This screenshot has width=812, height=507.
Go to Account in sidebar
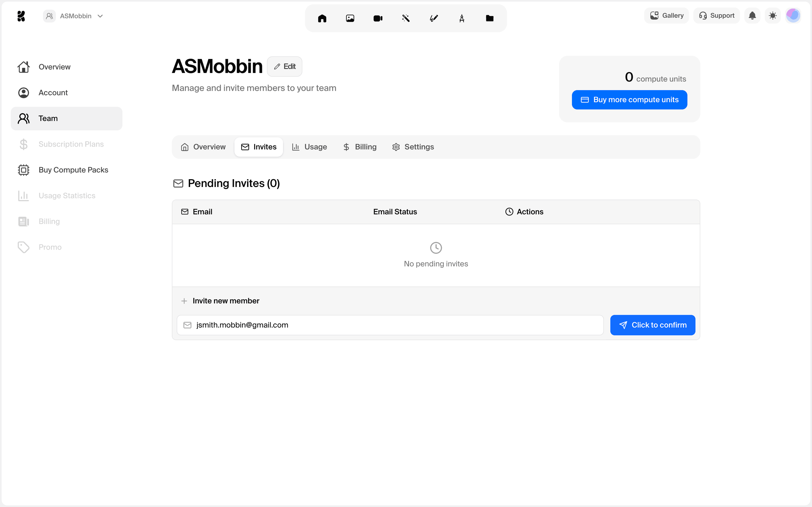click(x=53, y=93)
